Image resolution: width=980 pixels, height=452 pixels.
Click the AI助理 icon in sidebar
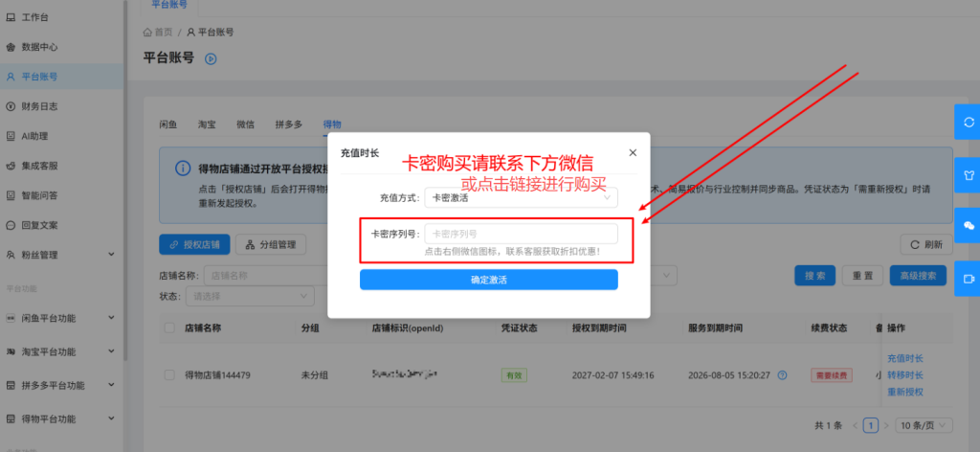click(11, 136)
